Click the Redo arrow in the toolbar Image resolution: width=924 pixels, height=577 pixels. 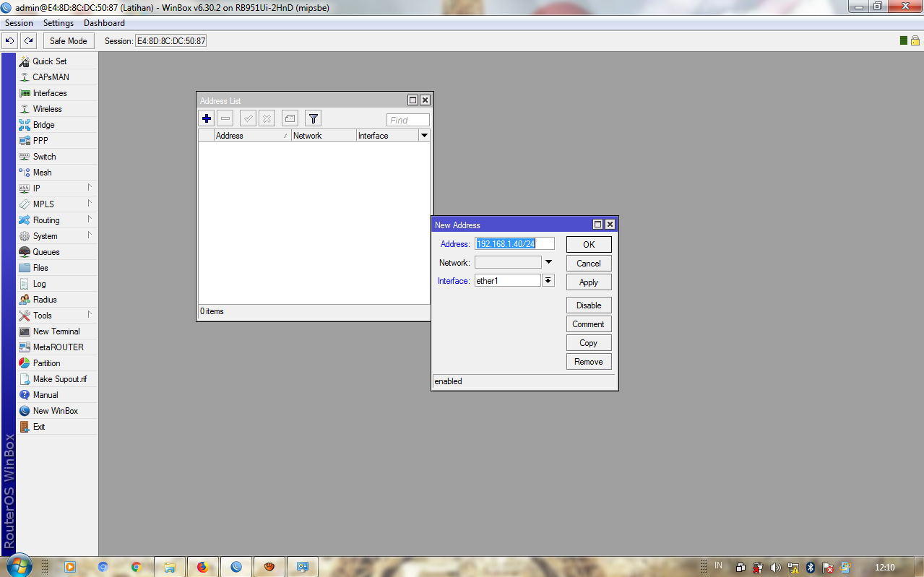point(27,41)
